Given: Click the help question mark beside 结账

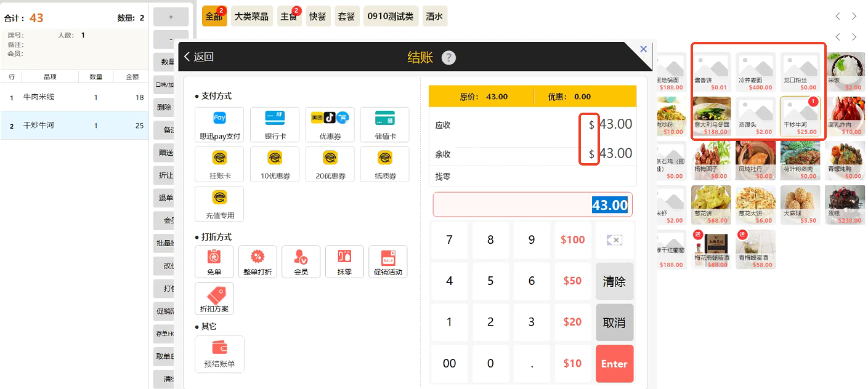Looking at the screenshot, I should (x=449, y=58).
